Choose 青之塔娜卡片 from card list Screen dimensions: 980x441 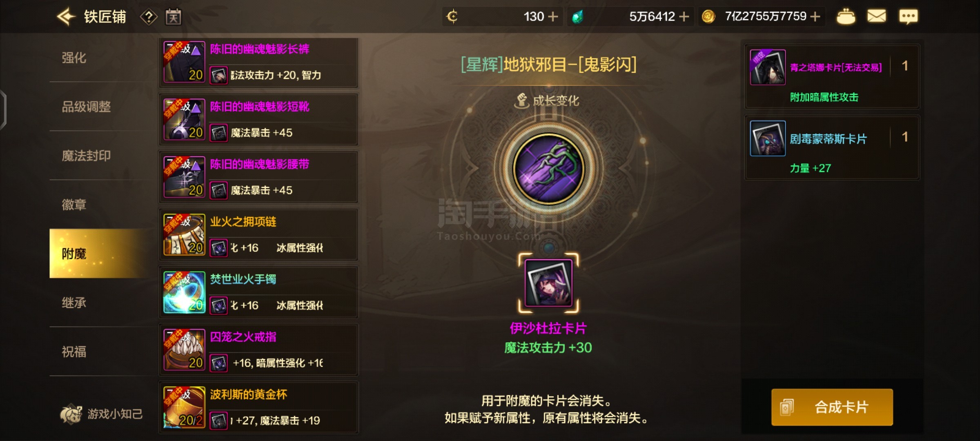(832, 76)
